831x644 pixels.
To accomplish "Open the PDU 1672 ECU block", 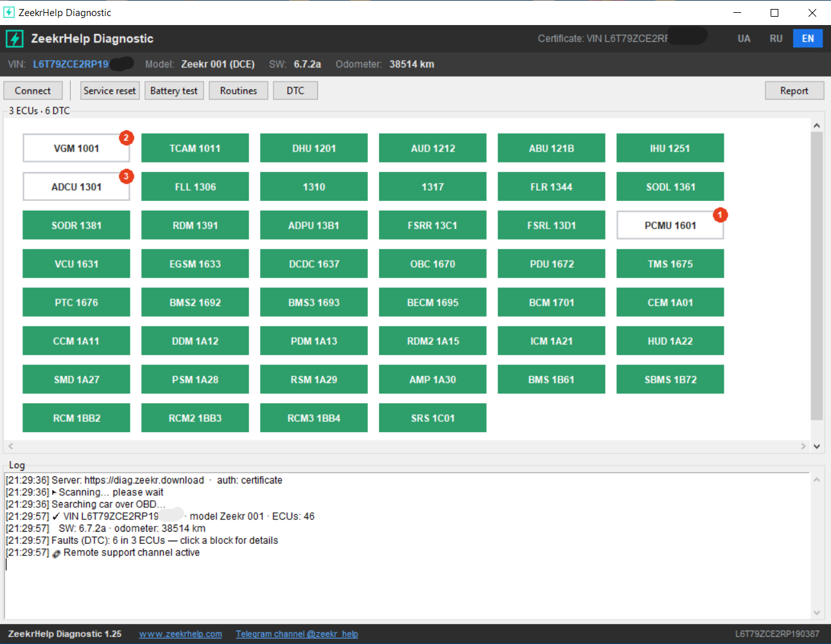I will point(552,264).
